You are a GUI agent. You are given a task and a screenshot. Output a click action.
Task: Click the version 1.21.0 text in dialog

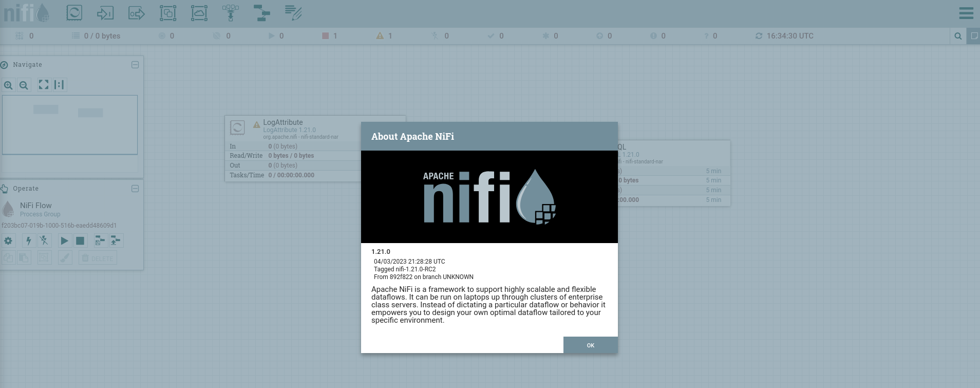click(381, 252)
